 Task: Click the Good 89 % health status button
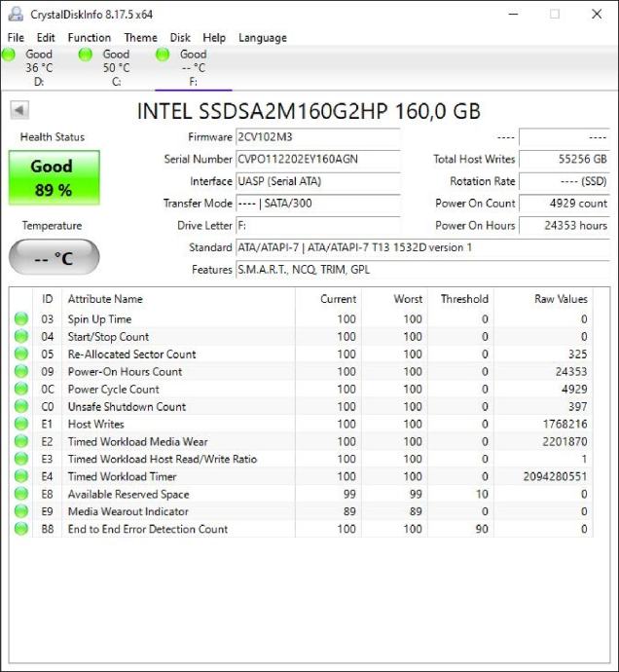coord(55,177)
